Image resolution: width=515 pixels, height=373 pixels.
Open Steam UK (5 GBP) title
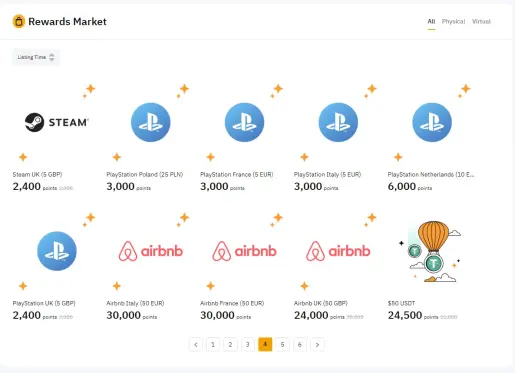[x=37, y=174]
